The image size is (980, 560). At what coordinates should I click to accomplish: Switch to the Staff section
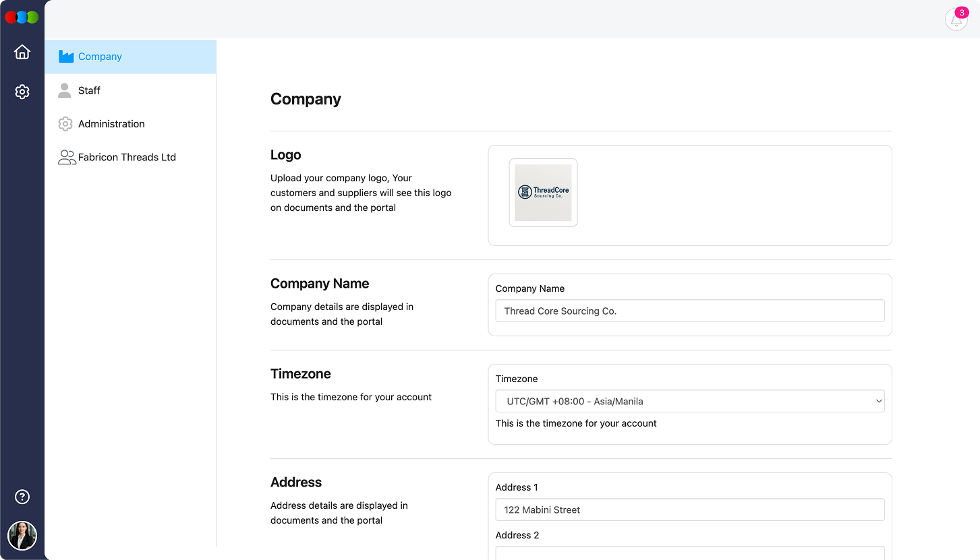88,90
